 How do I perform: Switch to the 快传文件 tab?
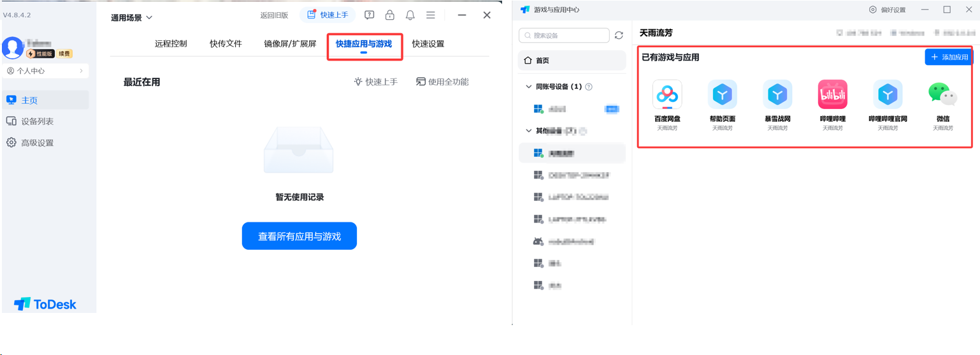coord(226,44)
